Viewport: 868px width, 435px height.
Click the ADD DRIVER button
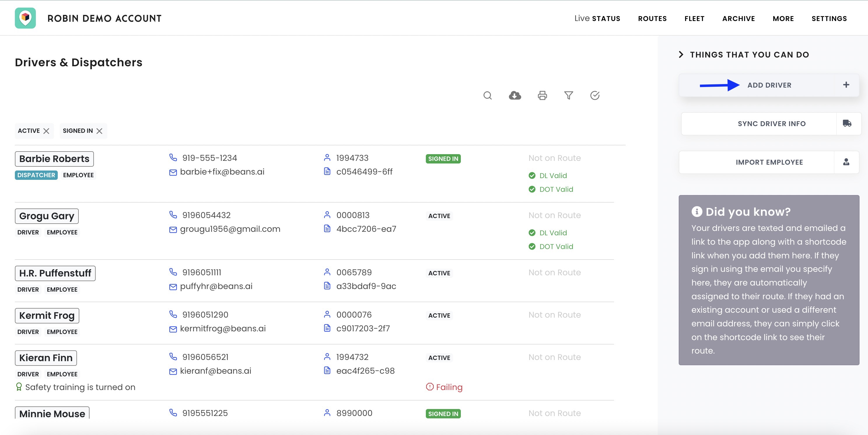coord(769,85)
